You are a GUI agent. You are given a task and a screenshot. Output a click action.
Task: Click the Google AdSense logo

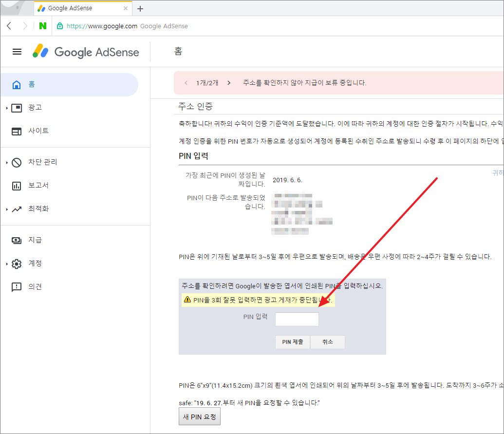coord(86,52)
